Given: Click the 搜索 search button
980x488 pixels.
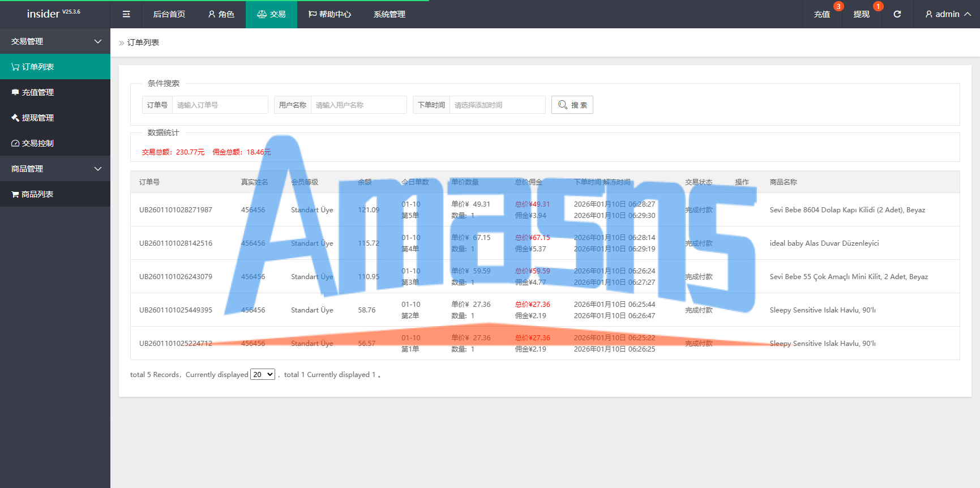Looking at the screenshot, I should tap(572, 105).
